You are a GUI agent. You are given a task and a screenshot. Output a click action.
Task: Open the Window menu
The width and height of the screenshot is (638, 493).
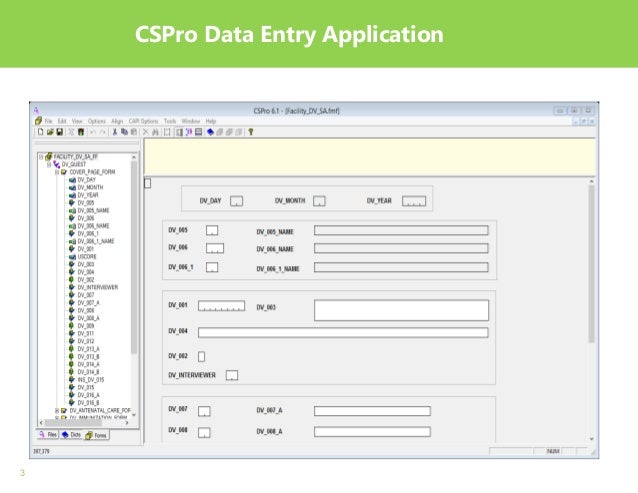(x=190, y=121)
